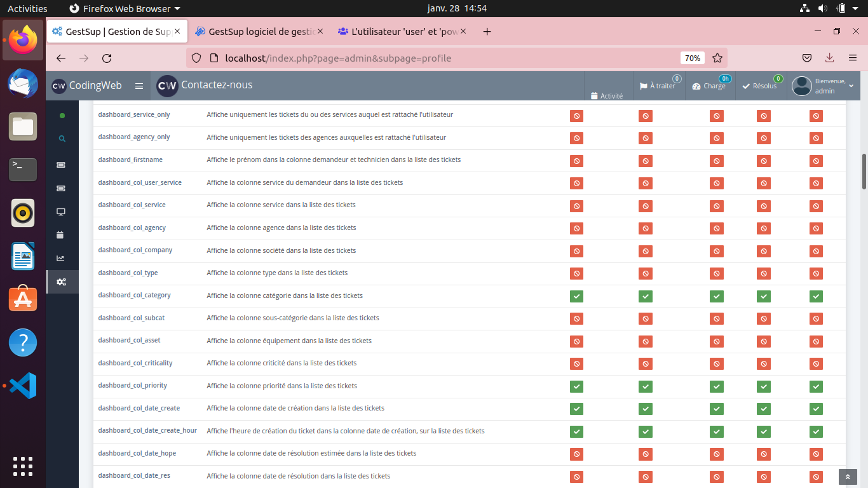Click the CodingWeb logo link
The width and height of the screenshot is (868, 488).
pos(87,86)
